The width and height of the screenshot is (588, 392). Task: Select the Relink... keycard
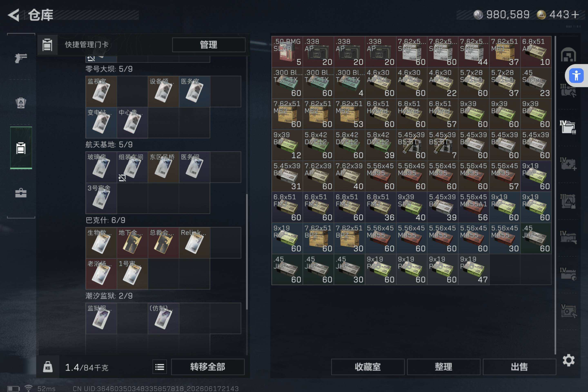point(195,243)
